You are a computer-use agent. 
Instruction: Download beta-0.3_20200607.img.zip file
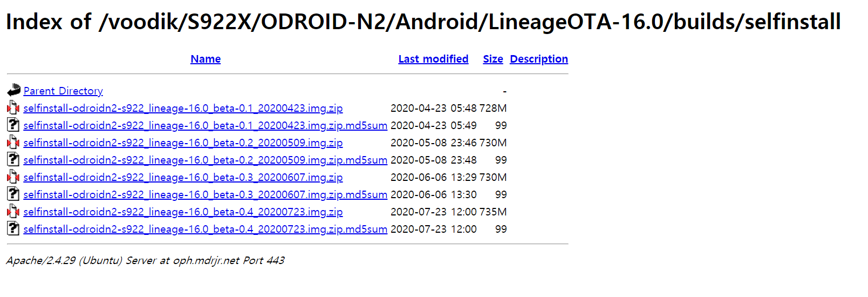[x=183, y=177]
